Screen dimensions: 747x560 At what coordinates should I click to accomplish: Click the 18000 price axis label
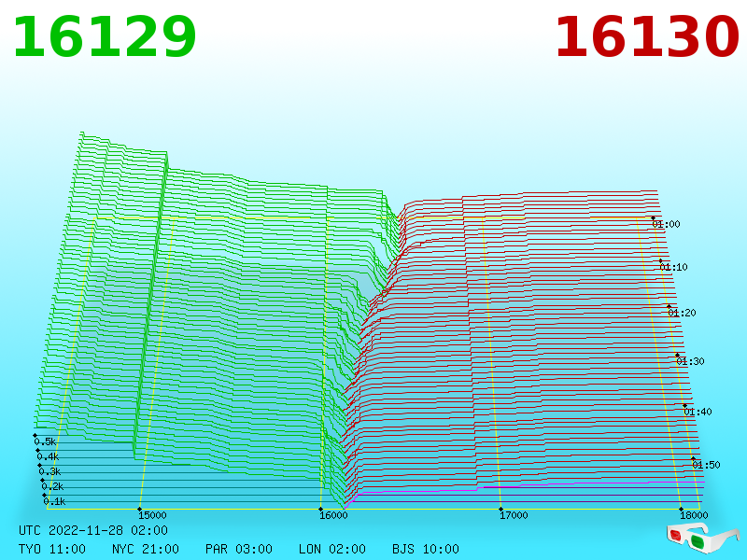tap(694, 515)
